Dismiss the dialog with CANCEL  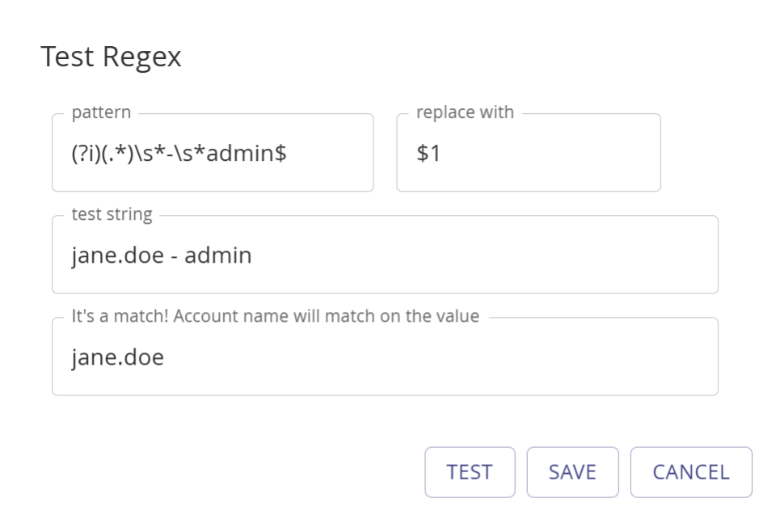tap(687, 472)
